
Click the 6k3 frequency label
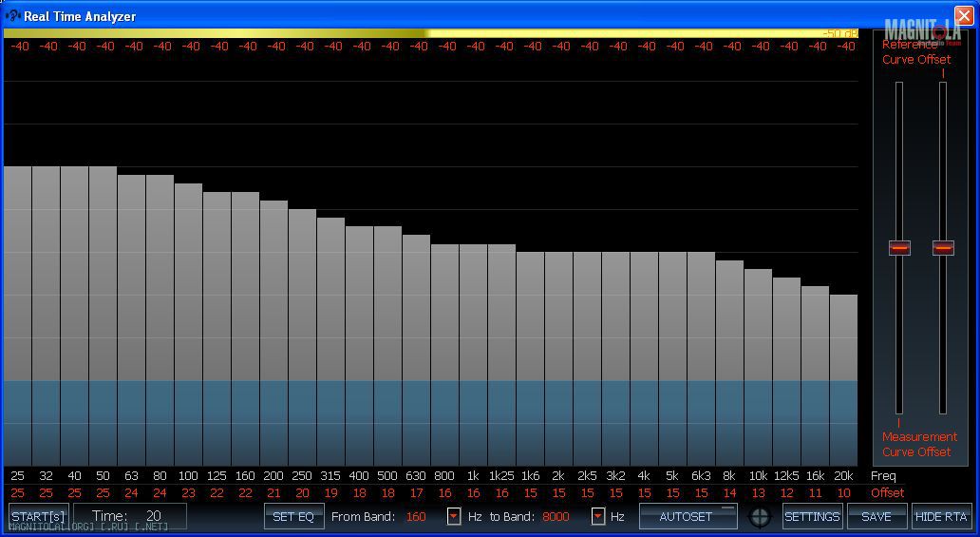701,475
